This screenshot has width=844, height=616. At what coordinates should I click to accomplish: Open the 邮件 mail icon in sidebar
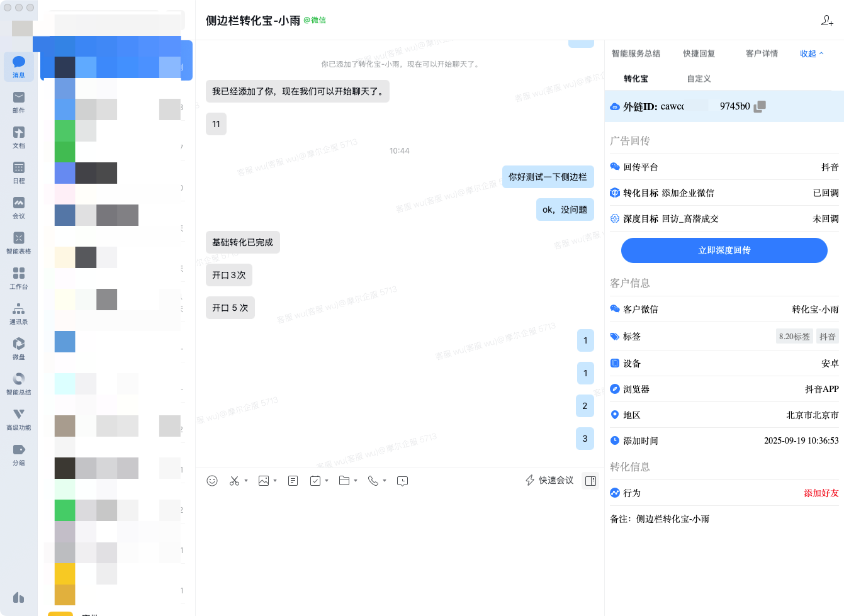(19, 102)
